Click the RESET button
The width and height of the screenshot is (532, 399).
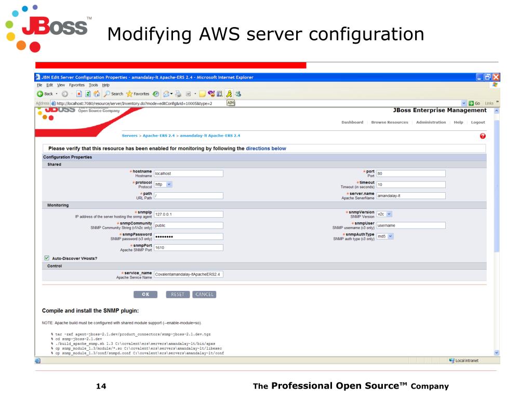pyautogui.click(x=178, y=295)
